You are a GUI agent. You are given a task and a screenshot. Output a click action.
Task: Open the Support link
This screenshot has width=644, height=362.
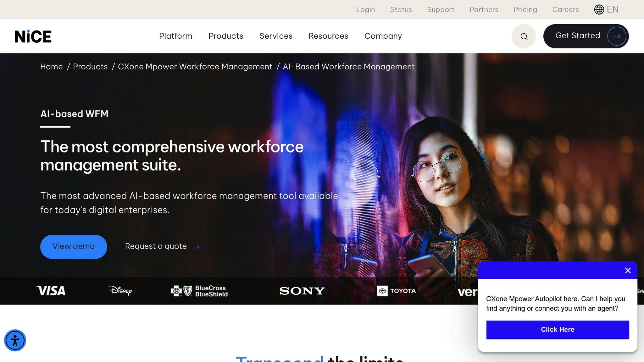(441, 10)
